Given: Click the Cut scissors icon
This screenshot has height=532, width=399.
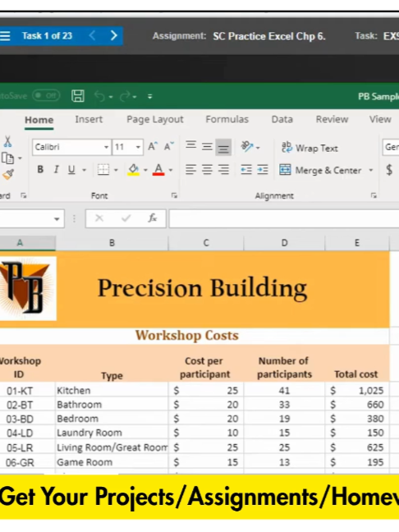Looking at the screenshot, I should tap(8, 142).
